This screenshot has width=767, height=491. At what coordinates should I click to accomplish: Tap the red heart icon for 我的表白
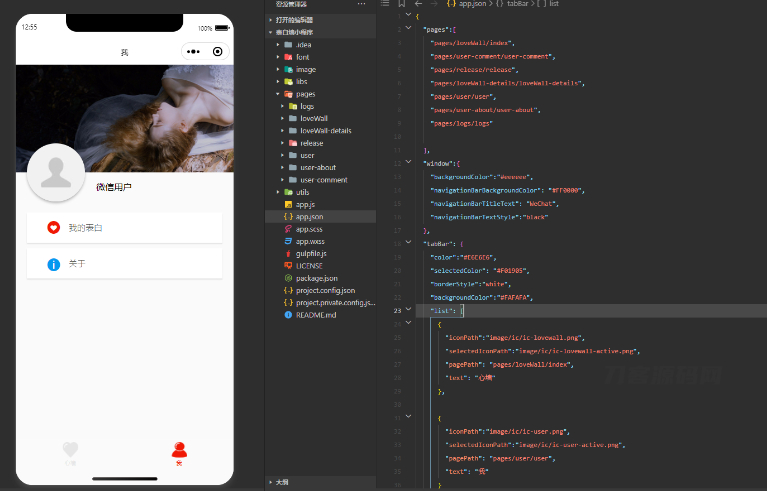(x=53, y=227)
